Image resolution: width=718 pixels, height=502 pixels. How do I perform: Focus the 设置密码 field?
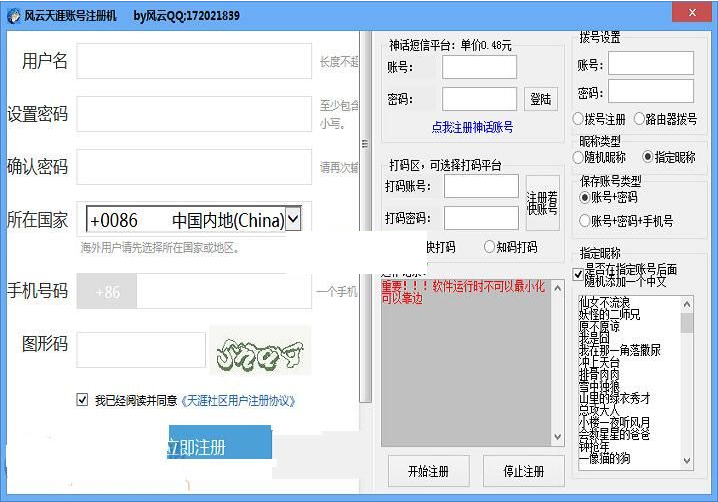(x=194, y=114)
